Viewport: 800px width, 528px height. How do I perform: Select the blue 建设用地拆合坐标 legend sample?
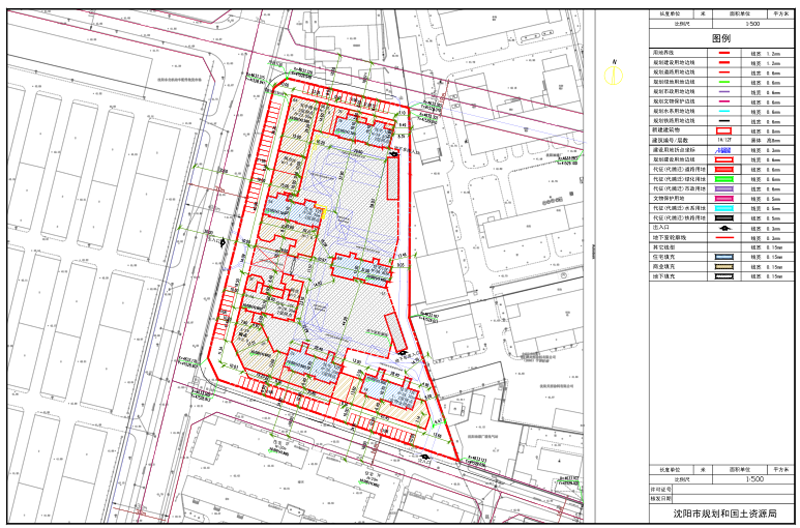click(722, 149)
